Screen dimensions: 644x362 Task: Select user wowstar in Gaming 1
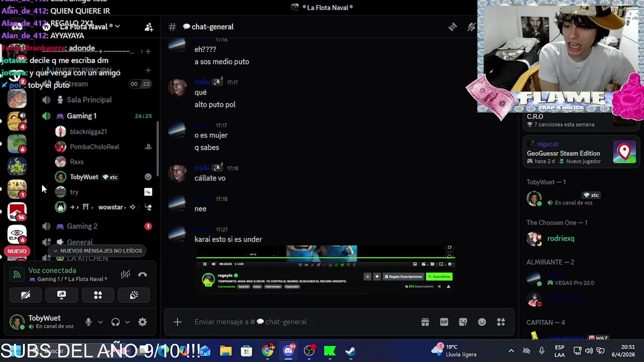coord(103,207)
